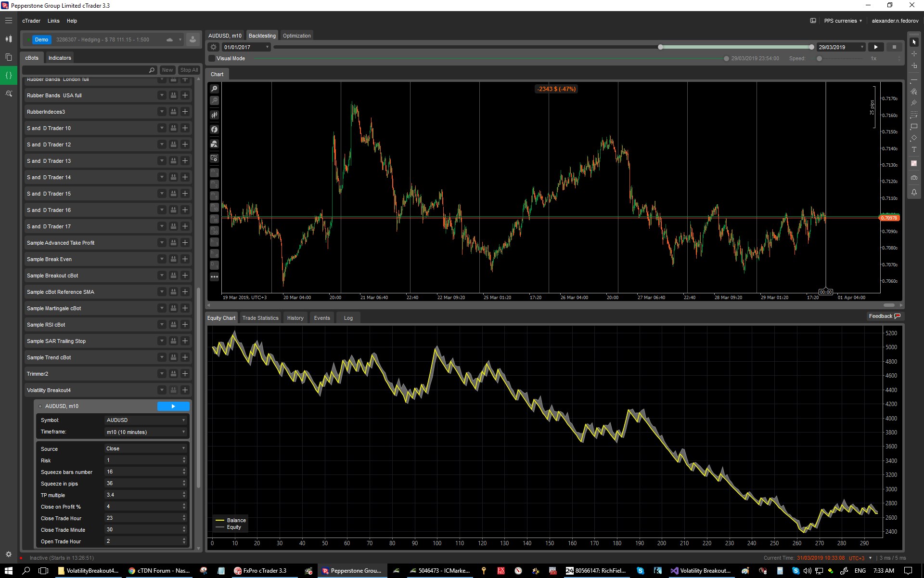The image size is (924, 578).
Task: Click the New cBot button
Action: pyautogui.click(x=167, y=70)
